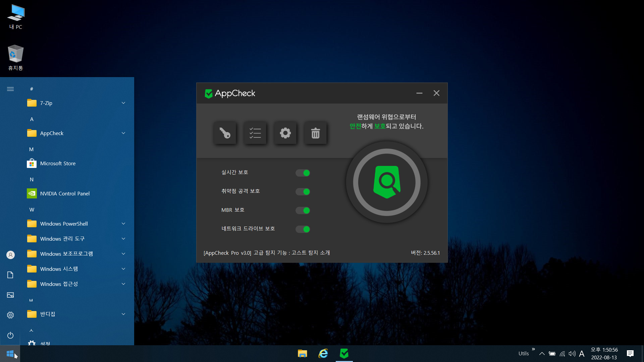Screen dimensions: 644x362
Task: Show hidden tray icons chevron
Action: [542, 354]
